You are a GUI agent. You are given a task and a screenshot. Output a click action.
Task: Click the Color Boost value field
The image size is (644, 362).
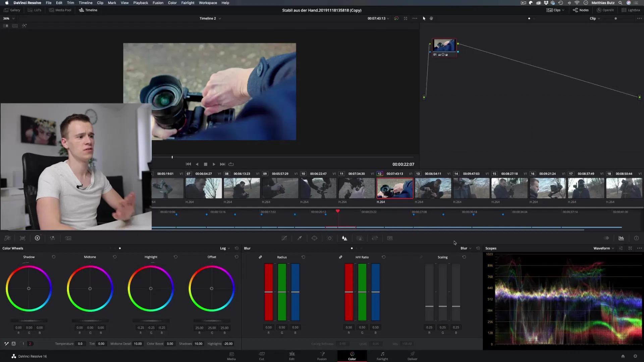pos(170,344)
